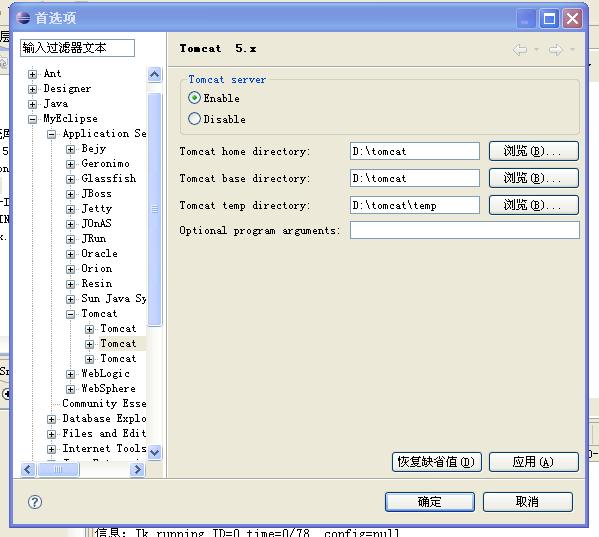Cancel with the 取消 button
This screenshot has width=599, height=537.
(x=528, y=502)
